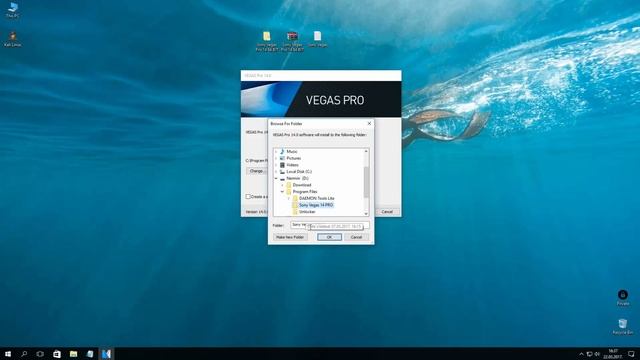Click the taskbar clock
Screen dimensions: 640x360
tap(613, 354)
